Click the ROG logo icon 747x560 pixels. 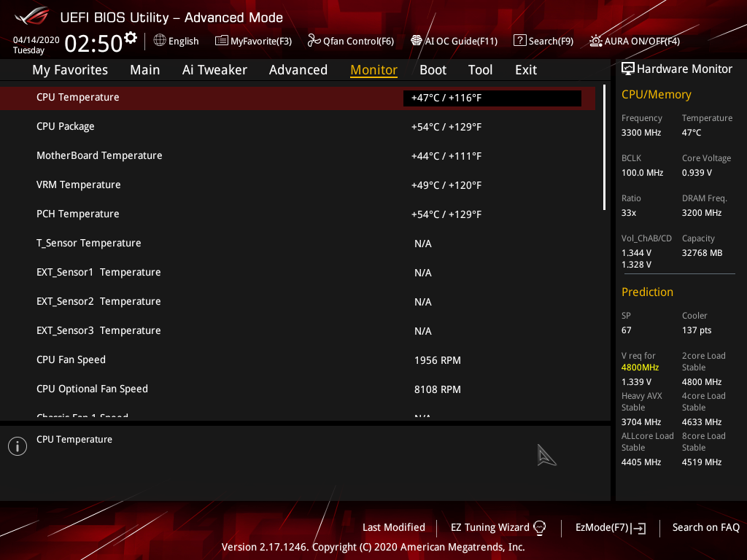[x=31, y=16]
